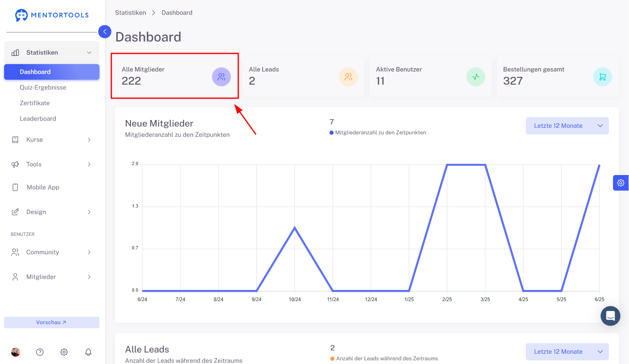629x364 pixels.
Task: Open the blue customizer gear tab
Action: (621, 183)
